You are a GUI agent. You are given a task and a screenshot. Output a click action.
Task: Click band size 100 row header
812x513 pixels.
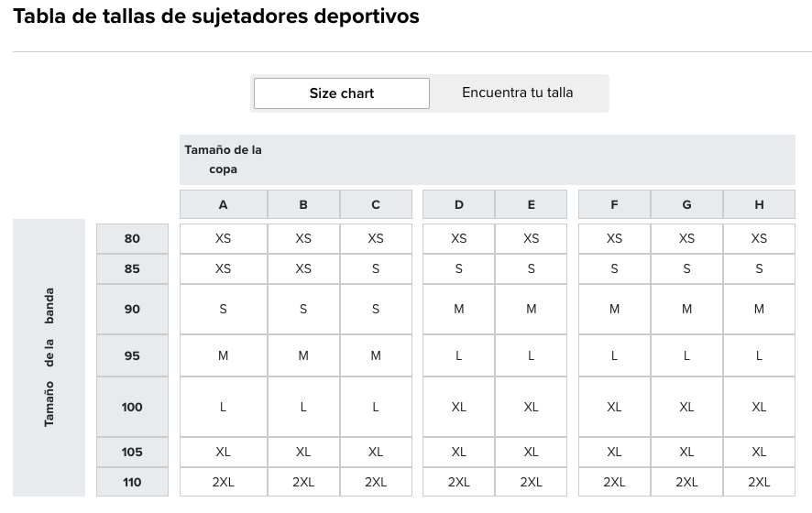133,407
